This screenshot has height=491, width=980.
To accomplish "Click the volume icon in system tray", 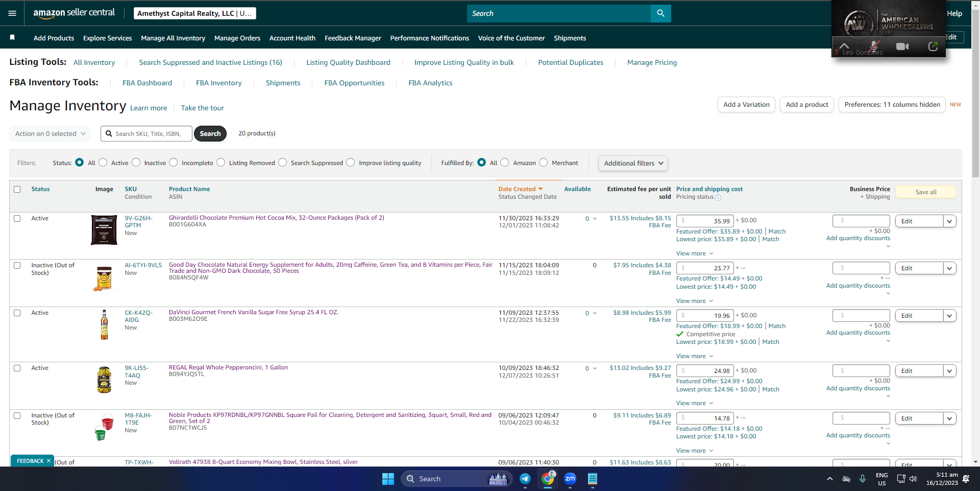I will coord(913,479).
